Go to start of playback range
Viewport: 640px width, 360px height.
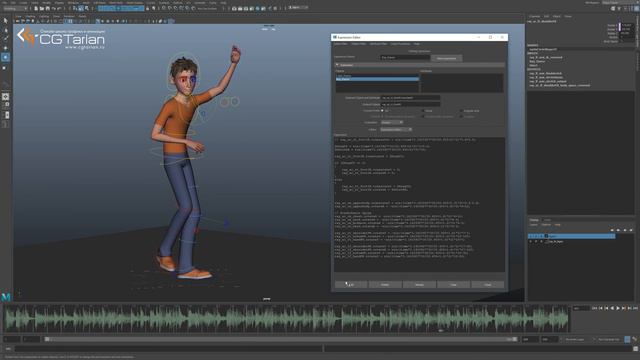click(x=594, y=308)
